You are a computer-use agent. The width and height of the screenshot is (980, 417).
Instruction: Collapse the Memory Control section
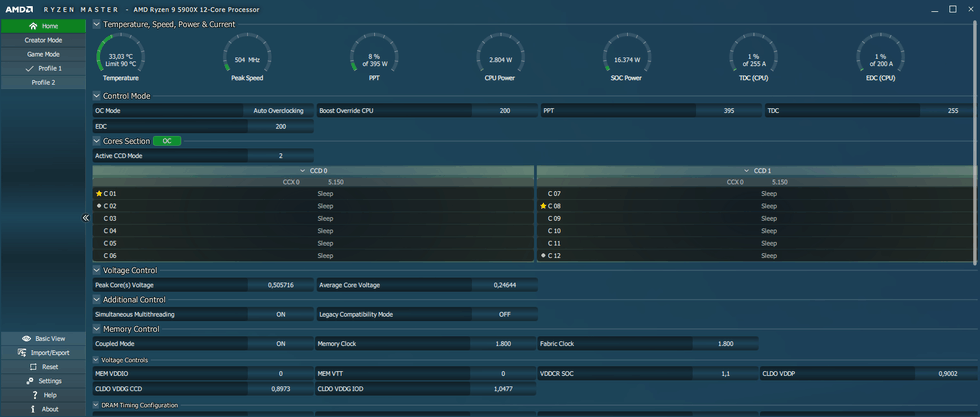point(96,329)
